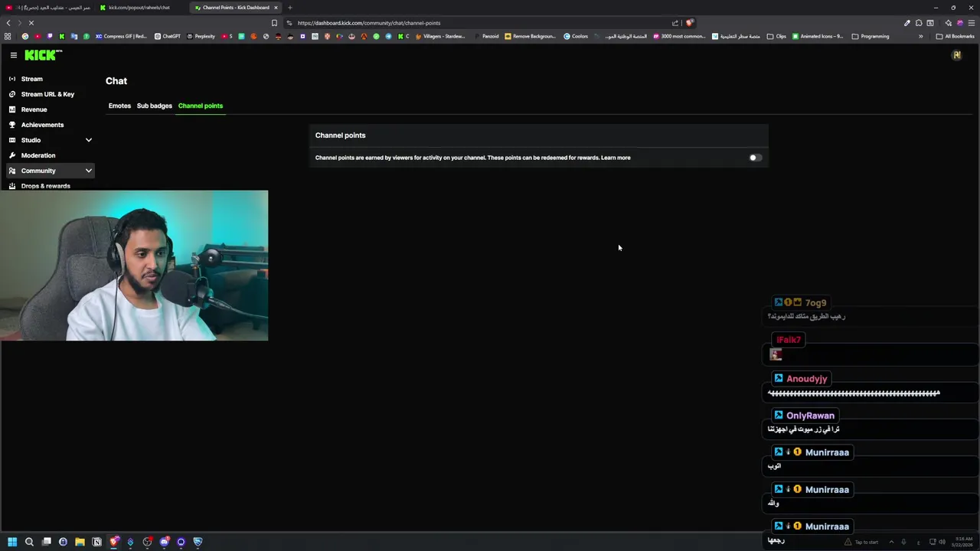Open the All Bookmarks folder
This screenshot has height=551, width=980.
[x=955, y=36]
